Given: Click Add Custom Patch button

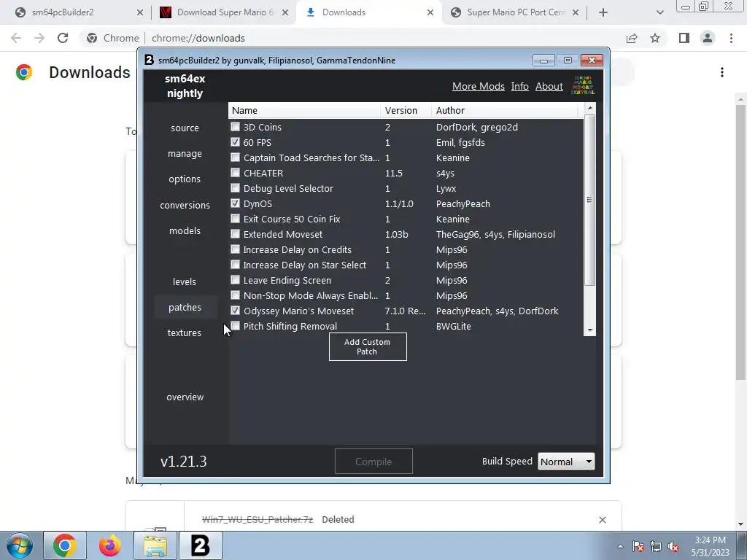Looking at the screenshot, I should [368, 346].
